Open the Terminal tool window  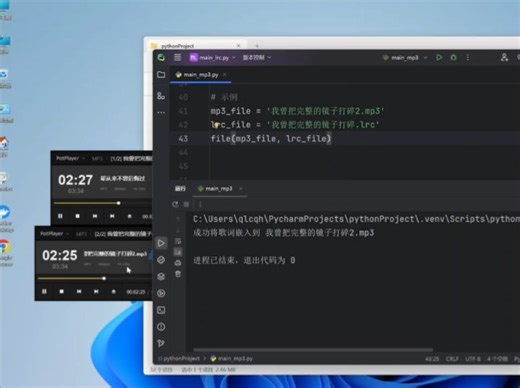161,310
